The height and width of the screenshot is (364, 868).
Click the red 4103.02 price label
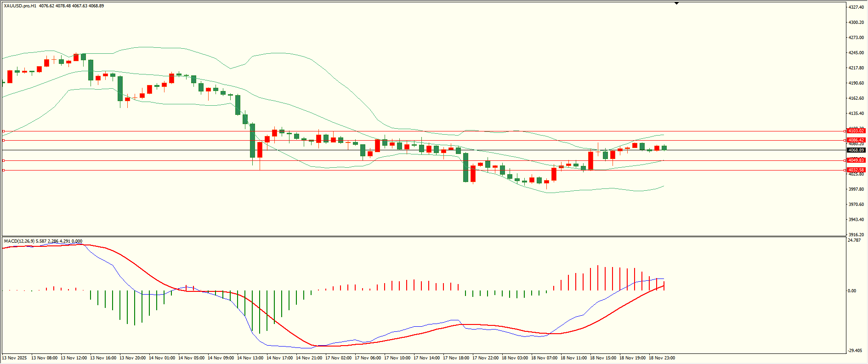[x=856, y=131]
